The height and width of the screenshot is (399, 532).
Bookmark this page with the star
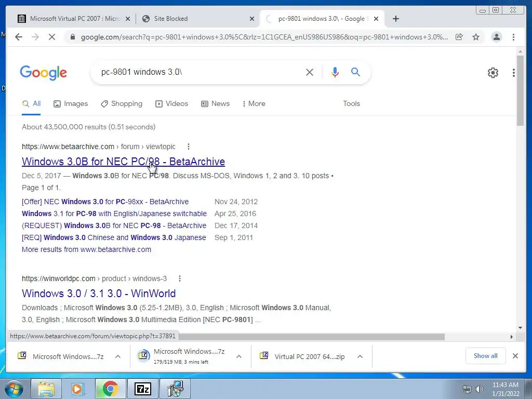tap(476, 37)
